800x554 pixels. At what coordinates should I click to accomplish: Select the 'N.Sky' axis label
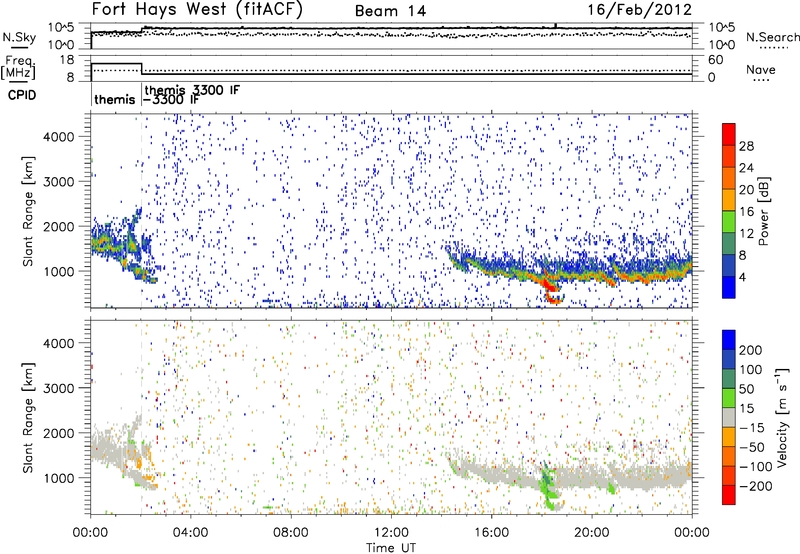pyautogui.click(x=19, y=37)
